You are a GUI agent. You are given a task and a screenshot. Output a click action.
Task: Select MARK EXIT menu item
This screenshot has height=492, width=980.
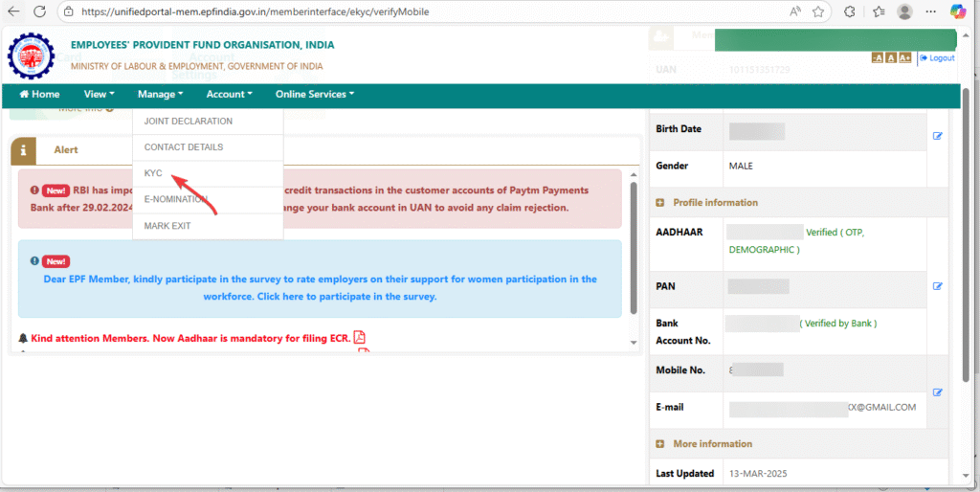pyautogui.click(x=208, y=226)
